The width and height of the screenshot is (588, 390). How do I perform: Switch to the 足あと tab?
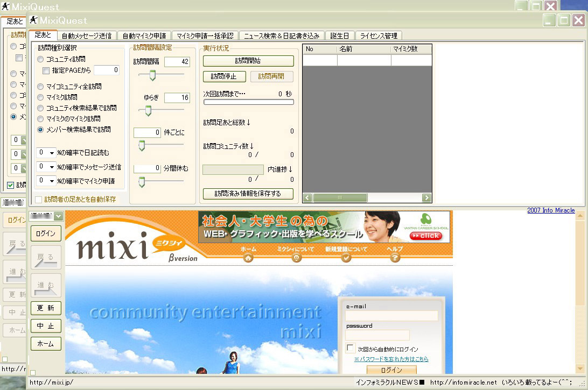coord(43,35)
